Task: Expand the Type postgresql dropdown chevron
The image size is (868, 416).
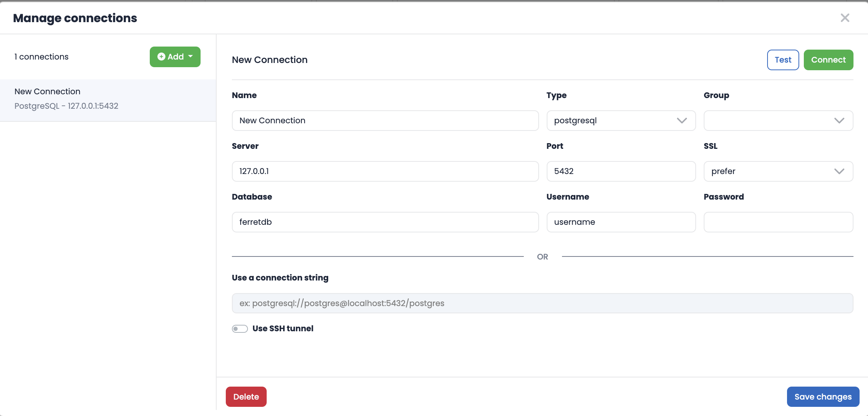Action: pyautogui.click(x=682, y=121)
